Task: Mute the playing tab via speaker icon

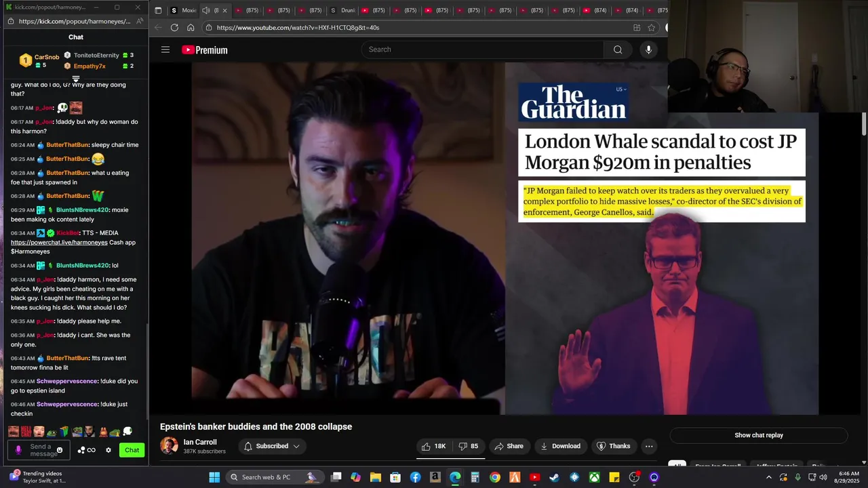Action: click(206, 10)
